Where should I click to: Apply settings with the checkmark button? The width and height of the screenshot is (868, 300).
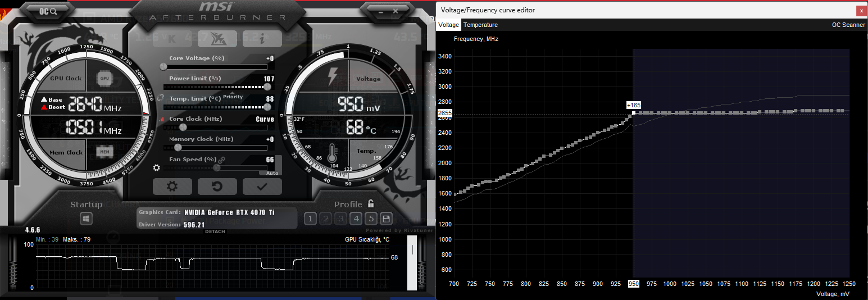click(262, 187)
